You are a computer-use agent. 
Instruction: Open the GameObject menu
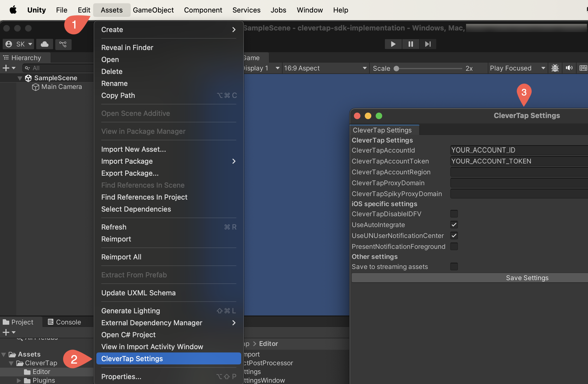(153, 10)
